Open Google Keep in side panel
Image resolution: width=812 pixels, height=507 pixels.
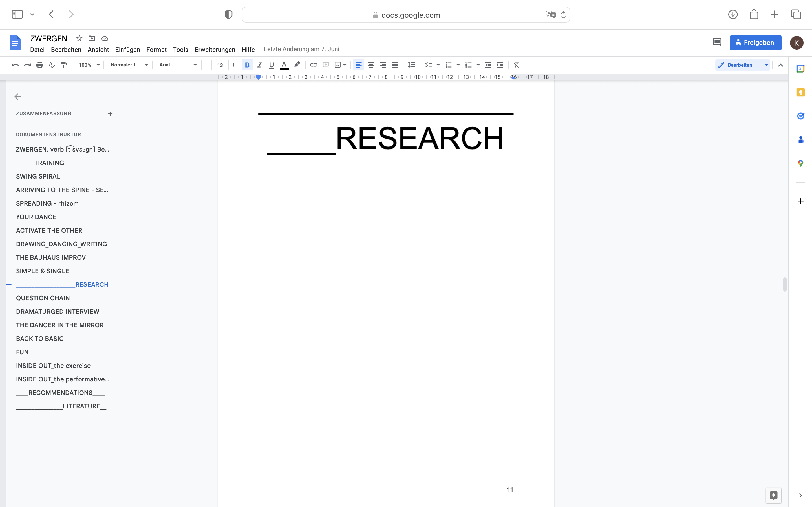(x=801, y=93)
